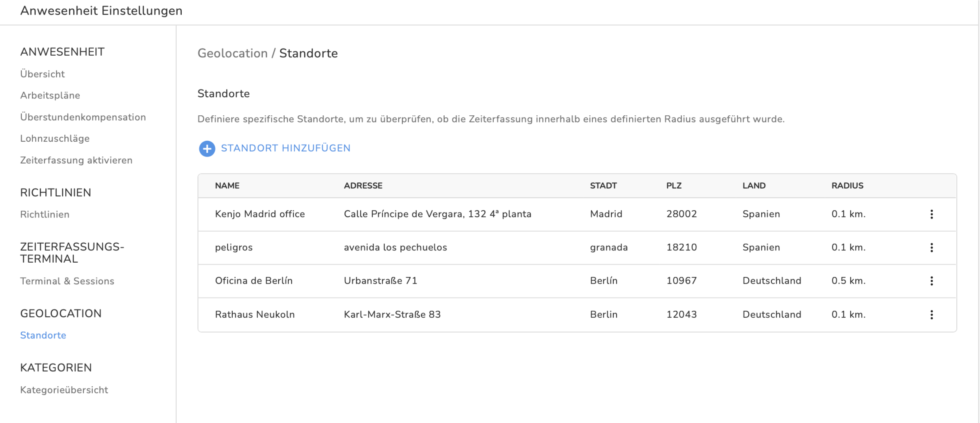This screenshot has height=423, width=980.
Task: Open three-dot menu for Kenjo Madrid office
Action: 931,214
